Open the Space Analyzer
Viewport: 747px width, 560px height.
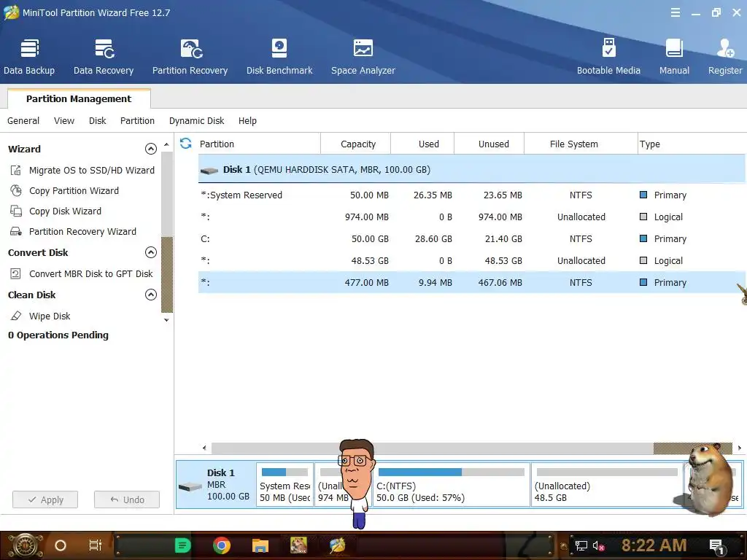coord(363,57)
